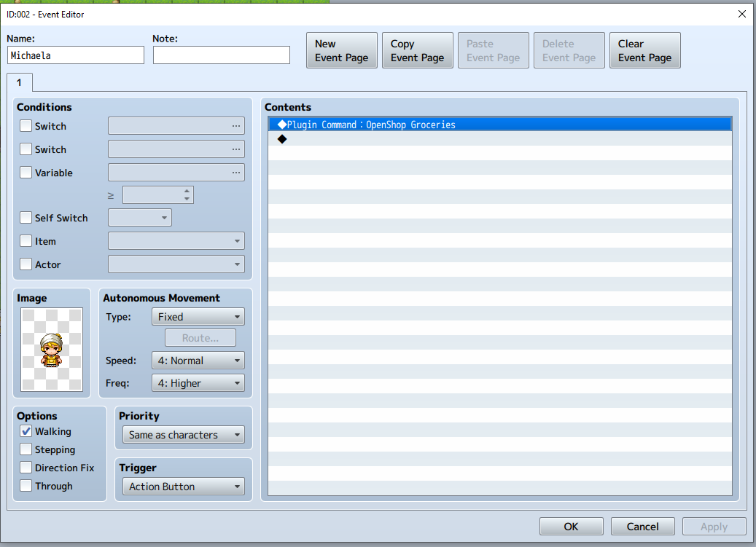Enable the Item condition checkbox
The width and height of the screenshot is (756, 547).
tap(26, 241)
